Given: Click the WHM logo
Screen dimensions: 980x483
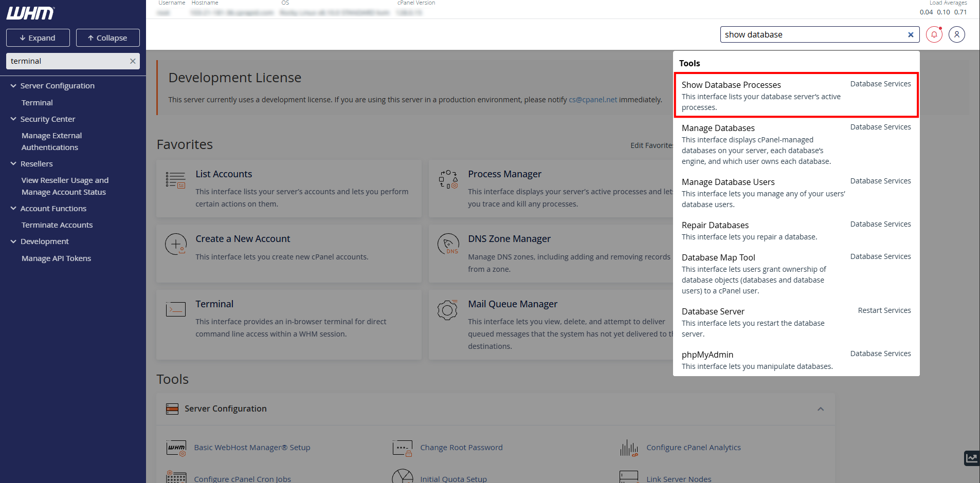Looking at the screenshot, I should (x=30, y=13).
